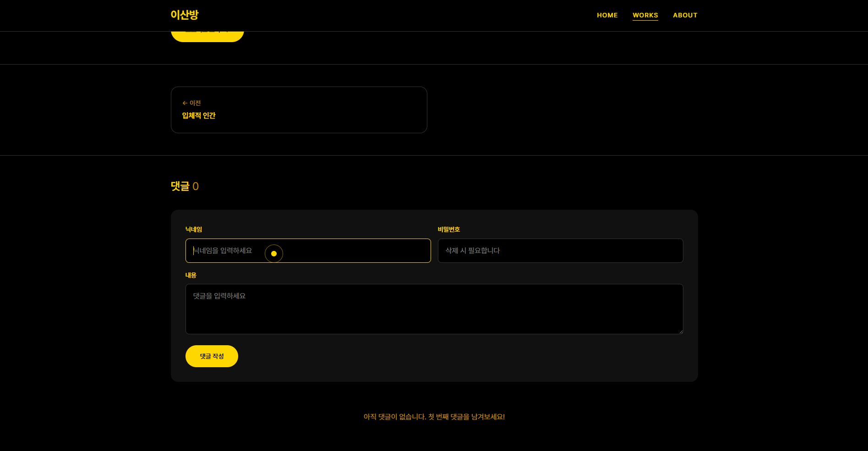Screen dimensions: 868x451
Task: Open the WORKS navigation tab
Action: (x=645, y=15)
